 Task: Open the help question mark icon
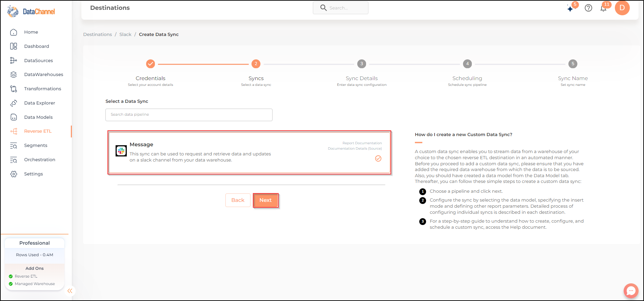click(x=588, y=8)
